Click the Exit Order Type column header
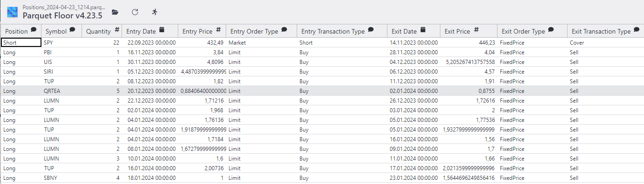This screenshot has height=184, width=644. [x=523, y=31]
